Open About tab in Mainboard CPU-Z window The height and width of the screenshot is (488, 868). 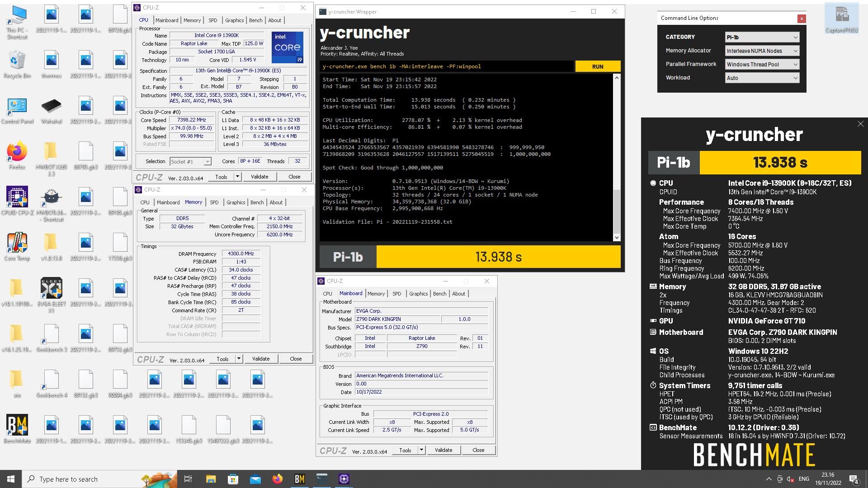(x=458, y=294)
